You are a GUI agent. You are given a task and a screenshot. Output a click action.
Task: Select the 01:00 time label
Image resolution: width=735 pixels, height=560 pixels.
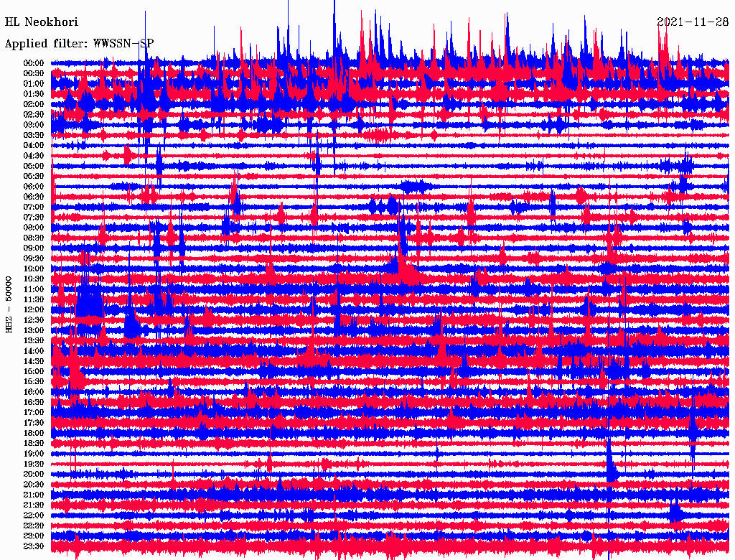click(x=34, y=83)
